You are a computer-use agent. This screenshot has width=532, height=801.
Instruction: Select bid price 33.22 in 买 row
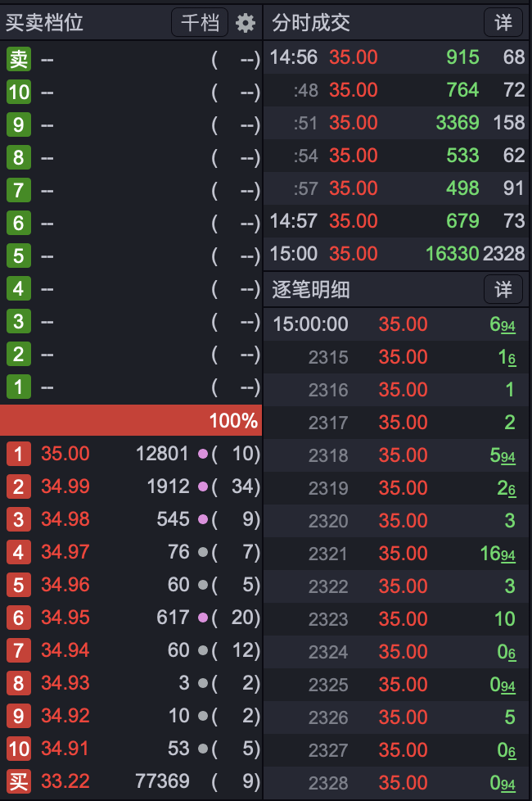(x=65, y=781)
